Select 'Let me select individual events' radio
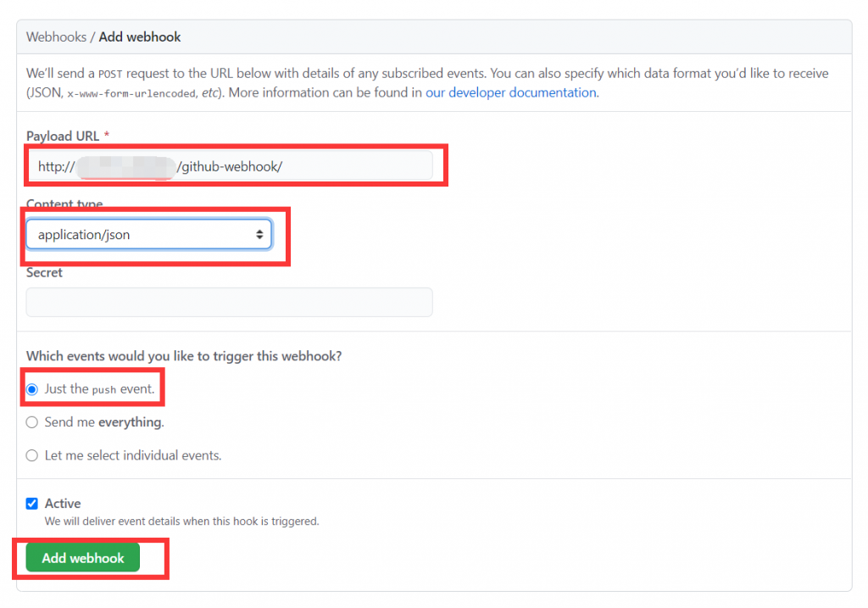The height and width of the screenshot is (608, 868). point(32,455)
